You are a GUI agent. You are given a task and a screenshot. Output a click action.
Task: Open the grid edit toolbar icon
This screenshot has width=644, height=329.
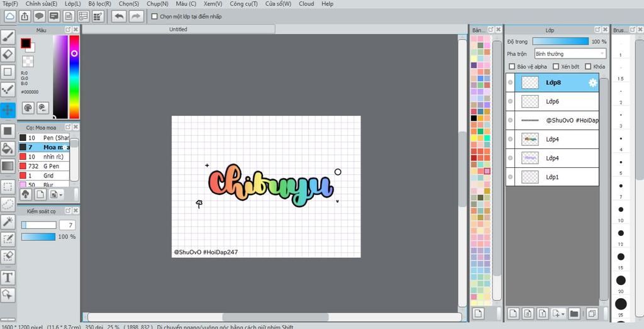click(x=97, y=16)
